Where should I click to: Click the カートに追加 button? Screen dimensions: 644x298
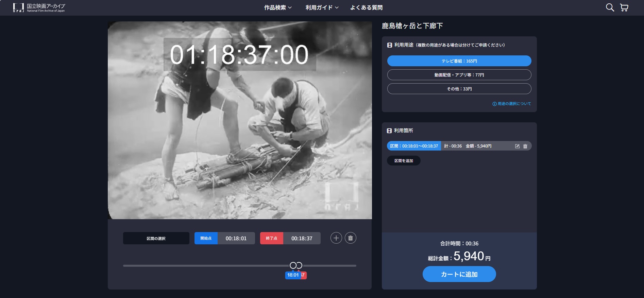coord(459,274)
